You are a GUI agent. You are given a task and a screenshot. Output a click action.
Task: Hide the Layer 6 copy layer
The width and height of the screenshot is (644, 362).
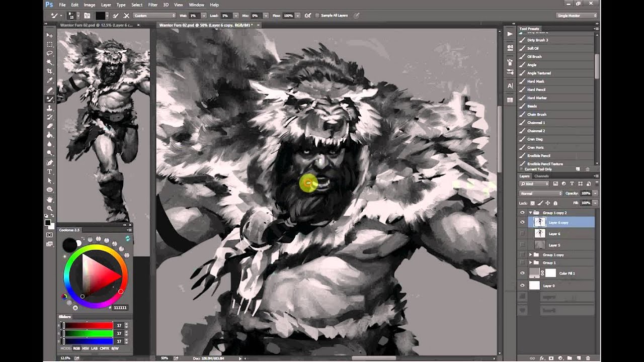(x=522, y=222)
